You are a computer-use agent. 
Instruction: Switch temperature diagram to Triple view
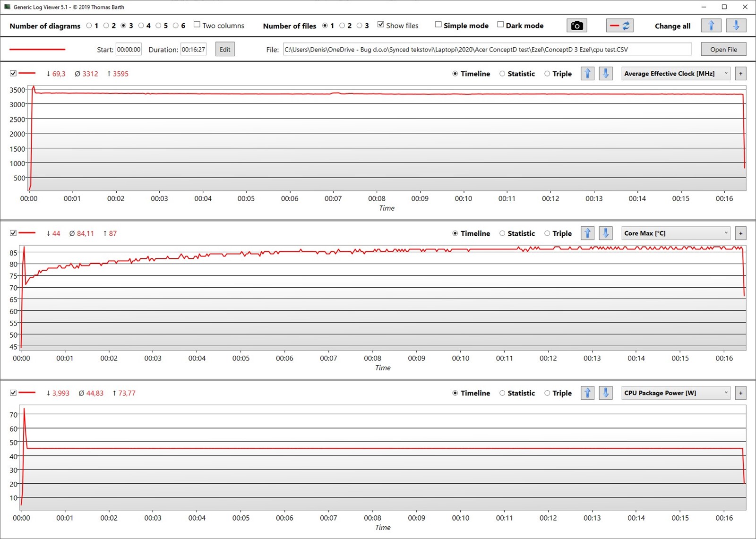547,233
